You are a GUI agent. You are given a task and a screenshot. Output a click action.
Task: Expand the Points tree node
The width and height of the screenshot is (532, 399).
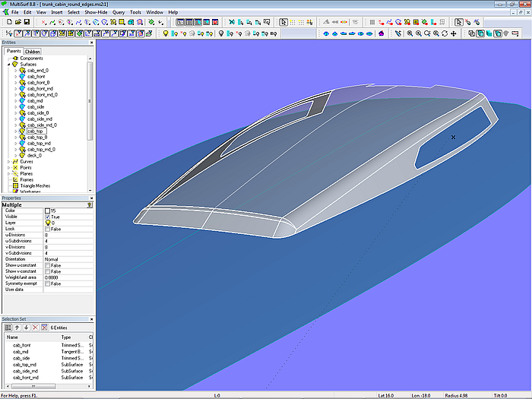pyautogui.click(x=9, y=168)
